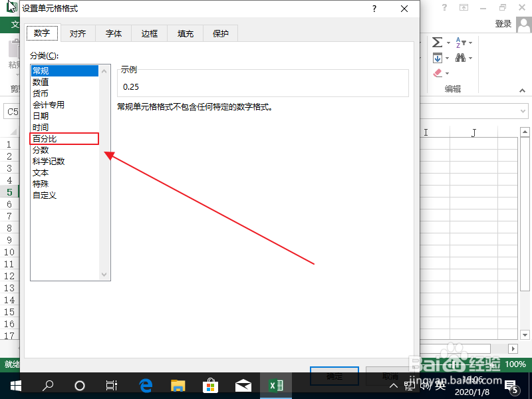Select the Fill Down icon
This screenshot has height=399, width=532.
coord(438,58)
